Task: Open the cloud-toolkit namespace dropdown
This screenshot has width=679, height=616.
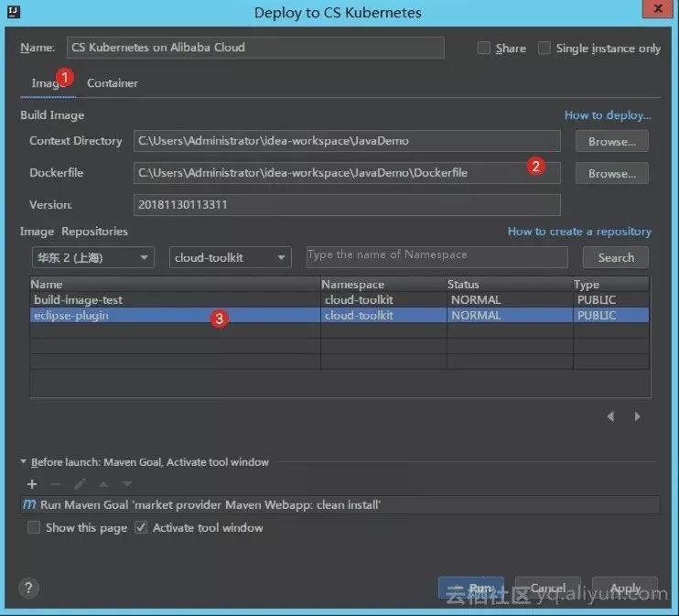Action: (x=231, y=257)
